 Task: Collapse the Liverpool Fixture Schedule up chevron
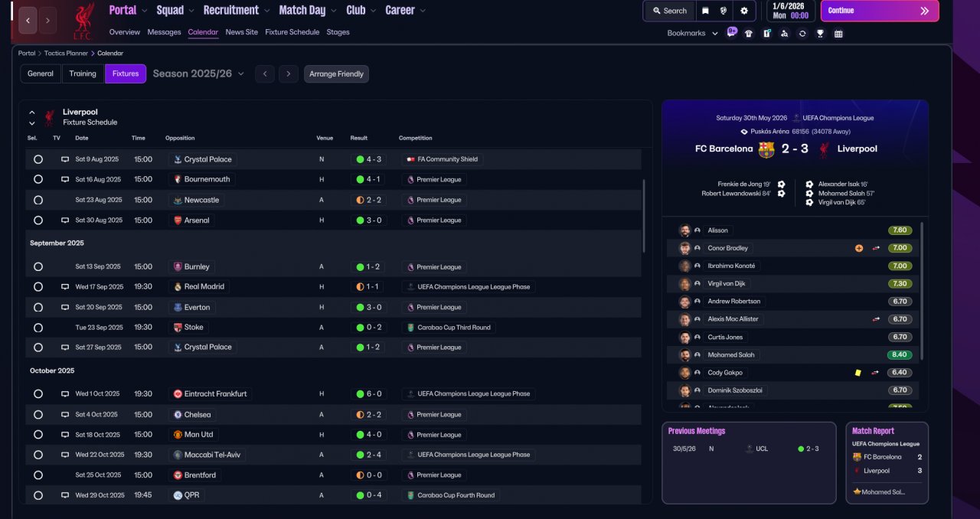pos(32,112)
